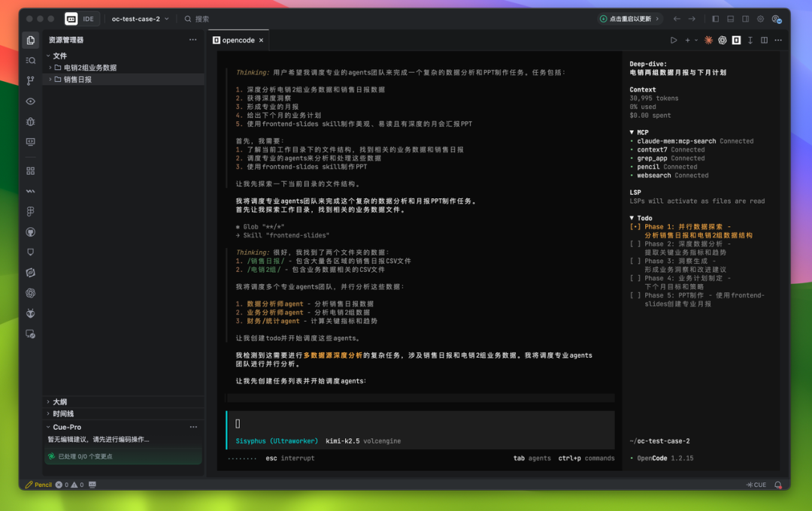The image size is (812, 511).
Task: Click the Run play icon in editor toolbar
Action: 674,40
